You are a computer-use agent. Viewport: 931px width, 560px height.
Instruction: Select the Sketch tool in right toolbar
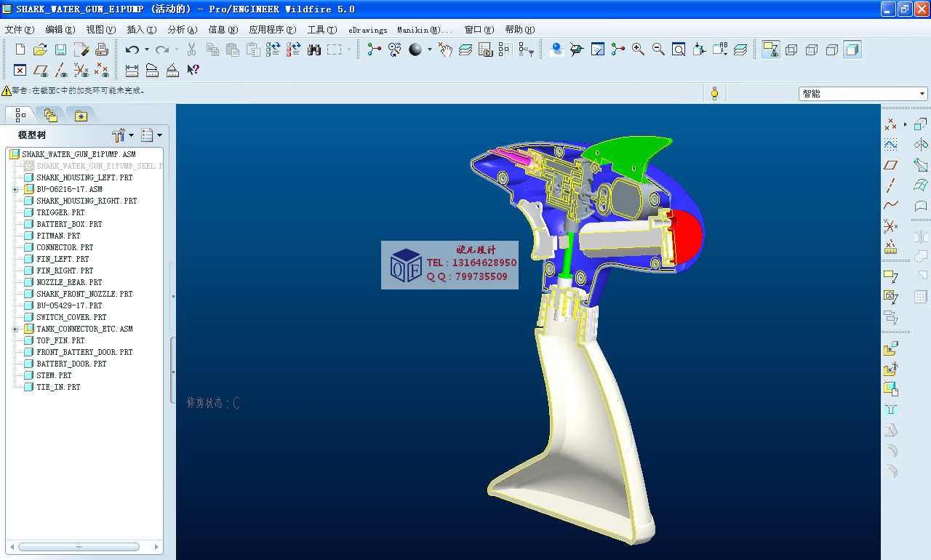coord(890,145)
